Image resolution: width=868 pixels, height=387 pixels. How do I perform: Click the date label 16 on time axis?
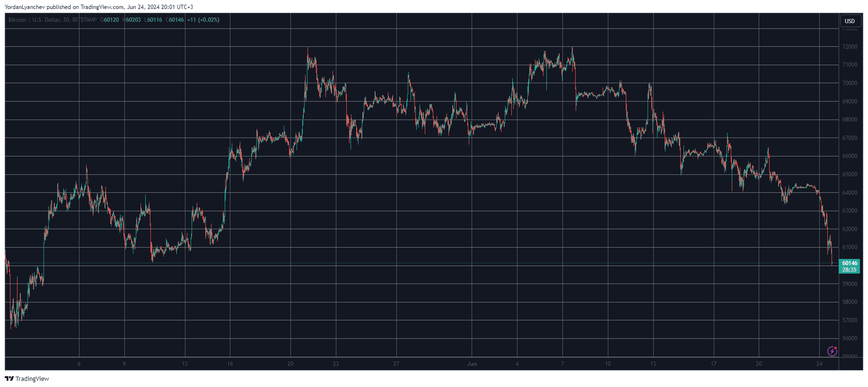(230, 364)
